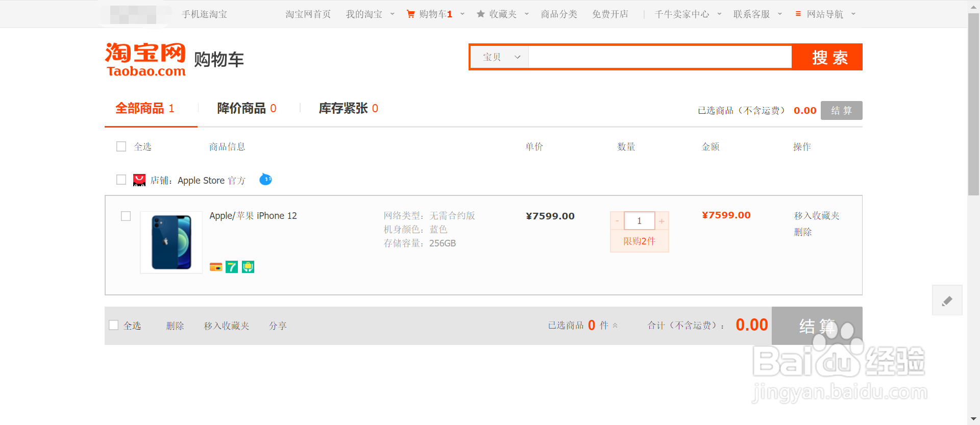Click the 限购2件 notice text
The width and height of the screenshot is (980, 425).
point(640,241)
